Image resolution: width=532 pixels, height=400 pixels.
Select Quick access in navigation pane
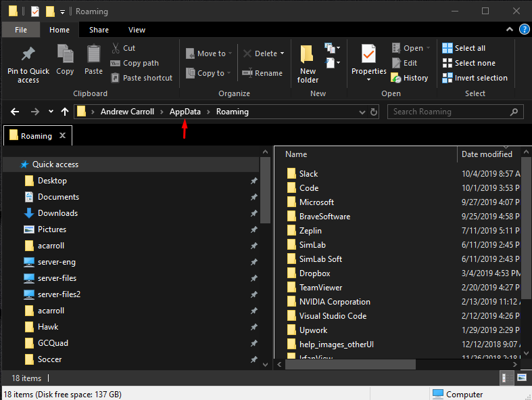coord(130,164)
